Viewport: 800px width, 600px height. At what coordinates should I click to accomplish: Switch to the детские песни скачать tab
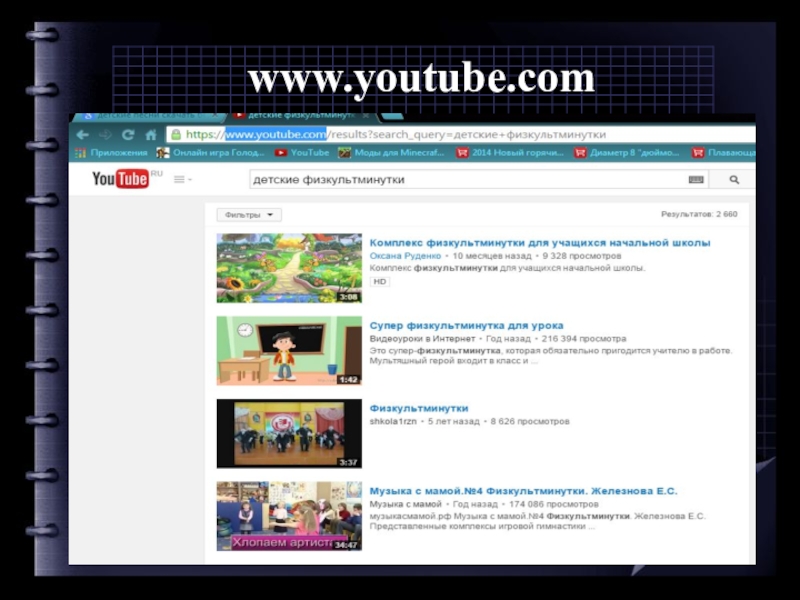[x=148, y=117]
